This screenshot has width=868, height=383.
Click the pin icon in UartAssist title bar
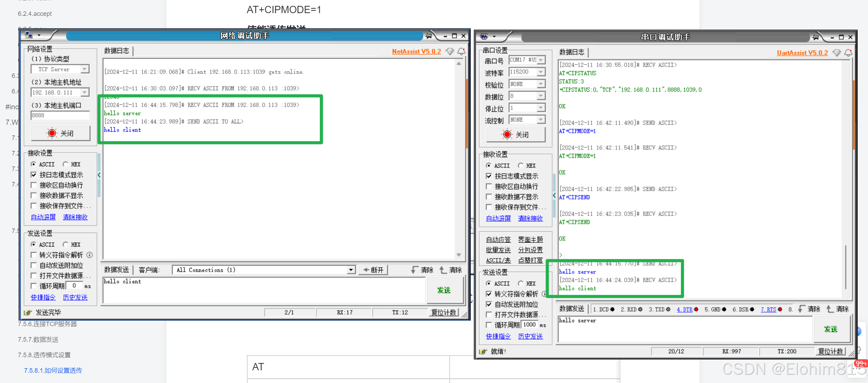(815, 37)
